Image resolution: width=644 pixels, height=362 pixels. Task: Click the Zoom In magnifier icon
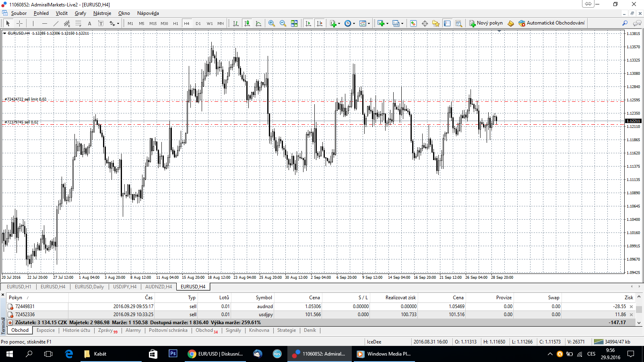click(272, 23)
